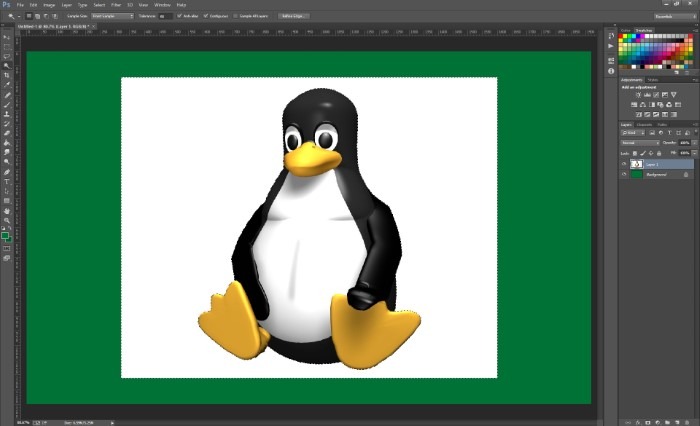Switch to the Channels tab
700x426 pixels.
coord(644,125)
